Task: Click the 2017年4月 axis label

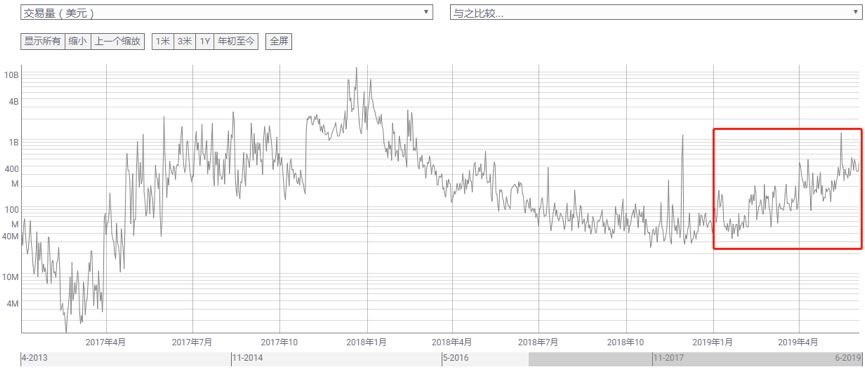Action: tap(106, 342)
